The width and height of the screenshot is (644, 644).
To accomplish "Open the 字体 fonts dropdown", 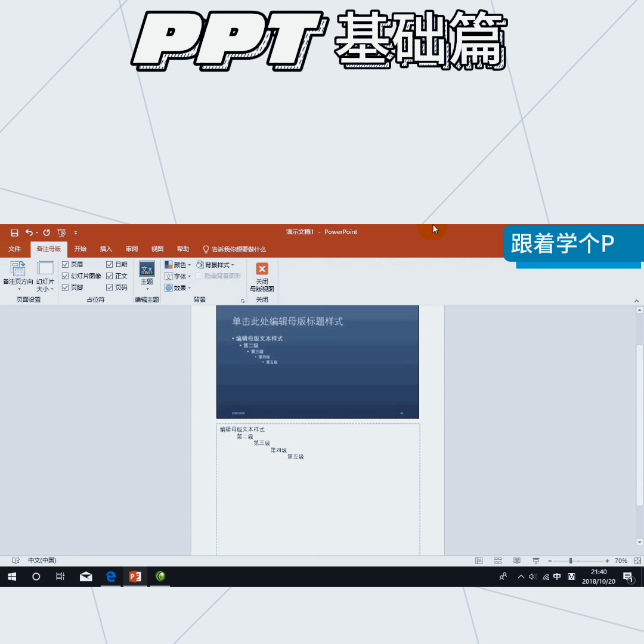I will 178,277.
